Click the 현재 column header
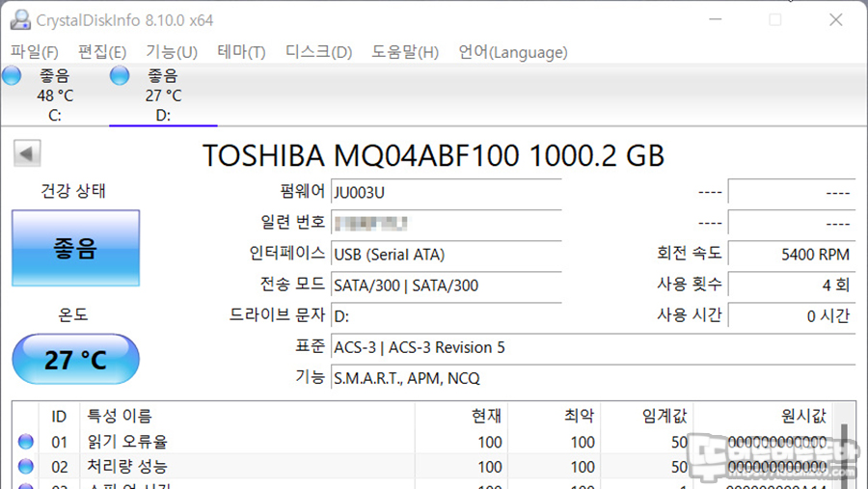Image resolution: width=868 pixels, height=489 pixels. 461,416
